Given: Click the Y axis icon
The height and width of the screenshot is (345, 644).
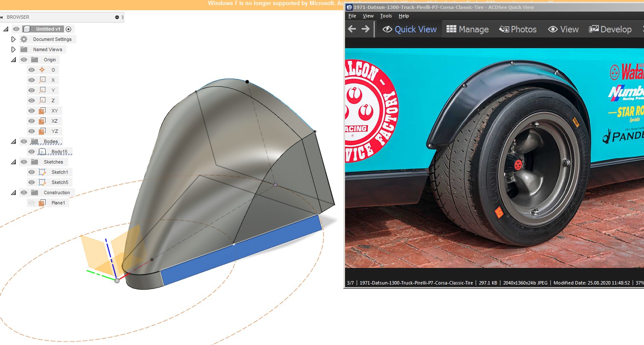Looking at the screenshot, I should [42, 90].
